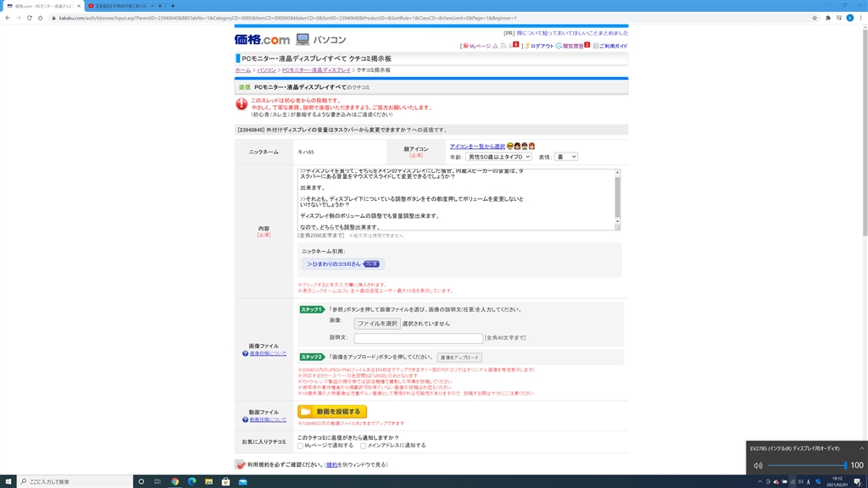Click the 動画投稿について link
The image size is (868, 488).
point(268,419)
